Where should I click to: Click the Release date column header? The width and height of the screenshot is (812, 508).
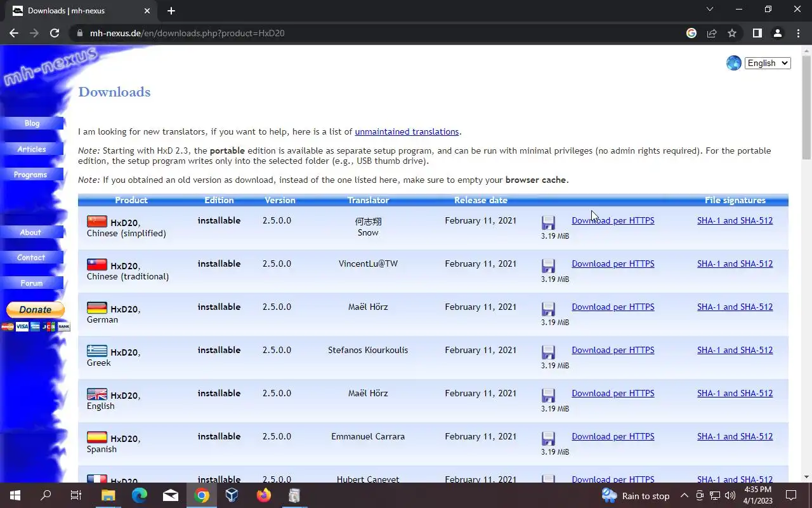pos(481,200)
